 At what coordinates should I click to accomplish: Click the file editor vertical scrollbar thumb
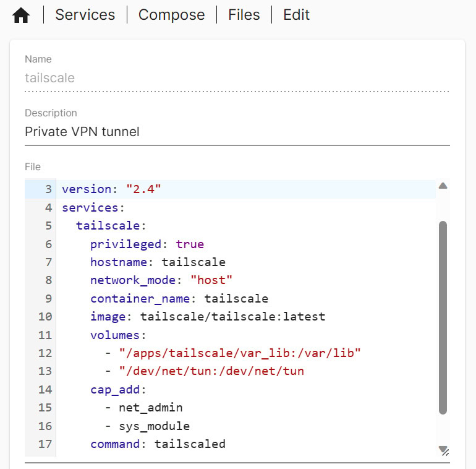[x=443, y=316]
